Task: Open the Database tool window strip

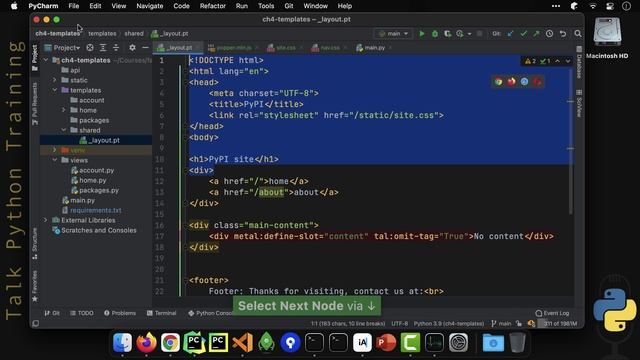Action: pyautogui.click(x=579, y=62)
